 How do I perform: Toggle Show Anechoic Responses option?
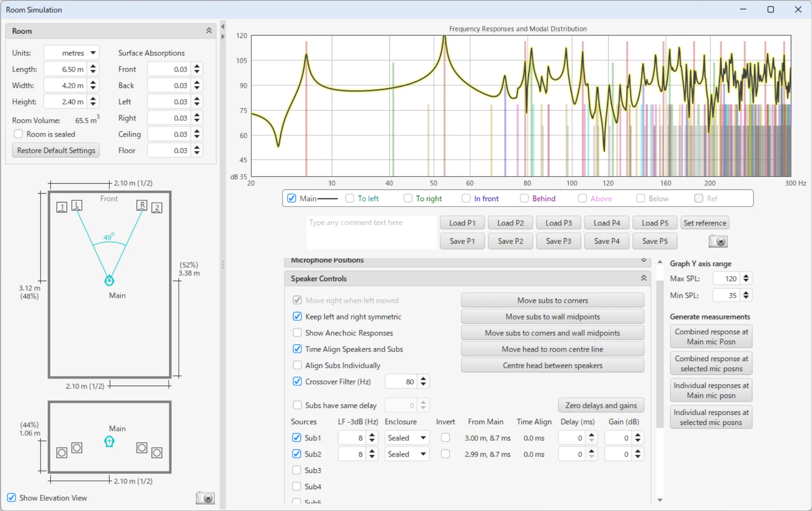[x=297, y=333]
